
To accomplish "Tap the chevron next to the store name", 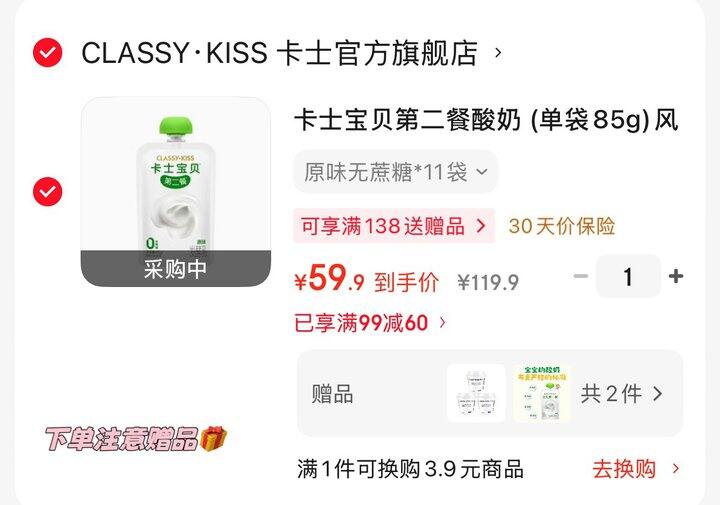I will tap(498, 53).
